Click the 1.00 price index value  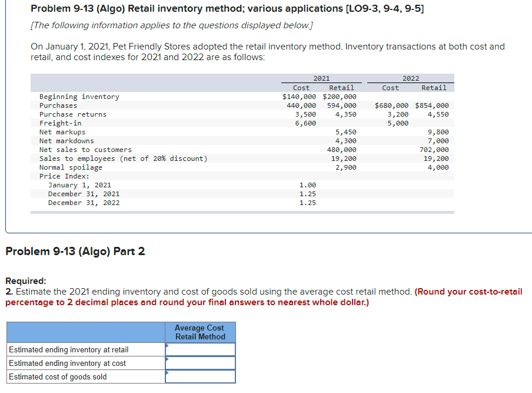pos(308,185)
